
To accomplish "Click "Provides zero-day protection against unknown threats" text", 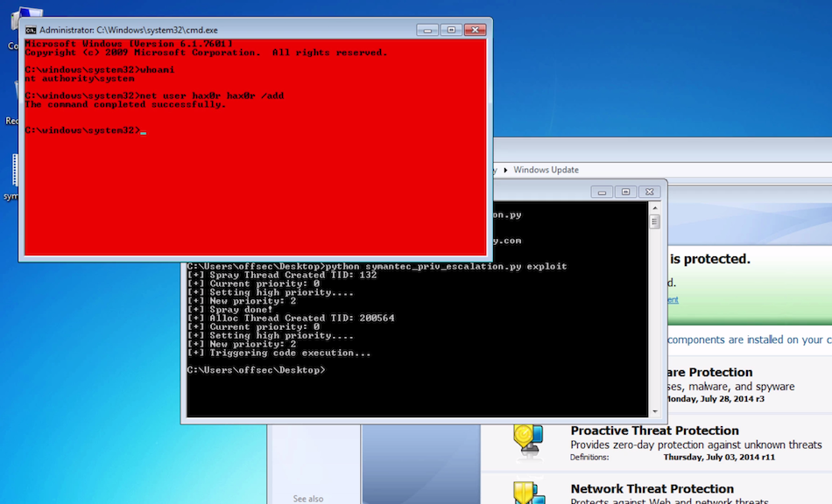I will (696, 444).
